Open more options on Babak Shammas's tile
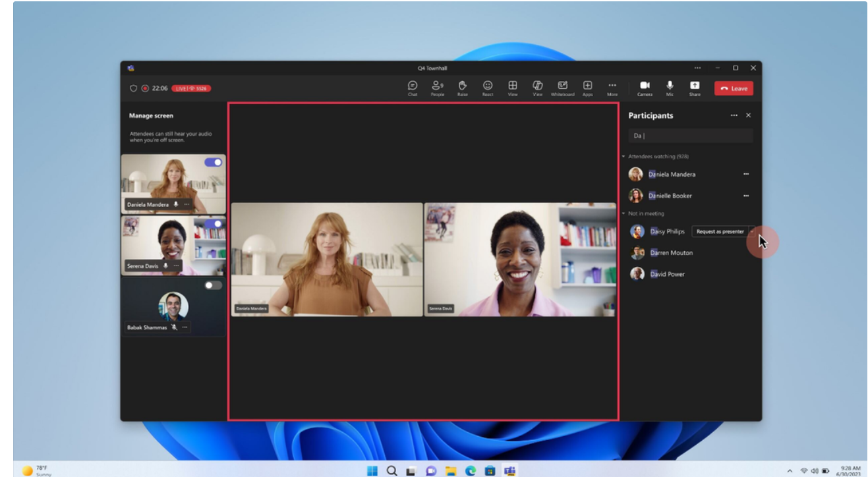Screen dimensions: 868x477 [x=185, y=327]
